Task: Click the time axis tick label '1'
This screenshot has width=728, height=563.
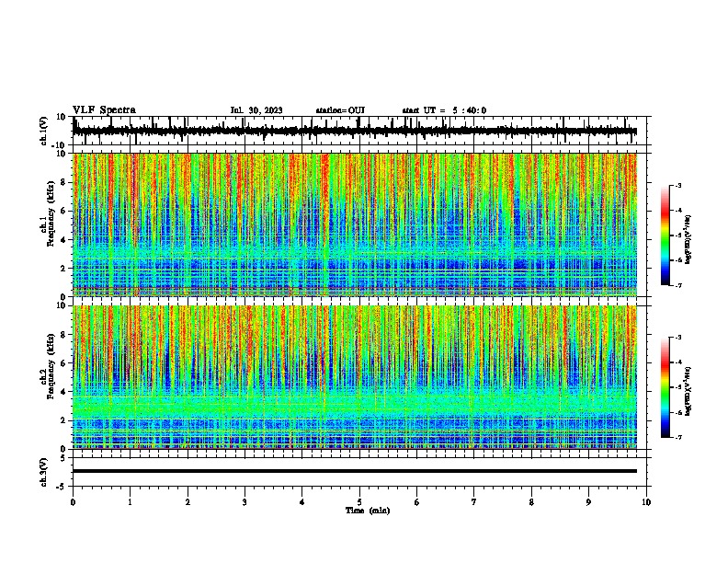Action: point(130,502)
